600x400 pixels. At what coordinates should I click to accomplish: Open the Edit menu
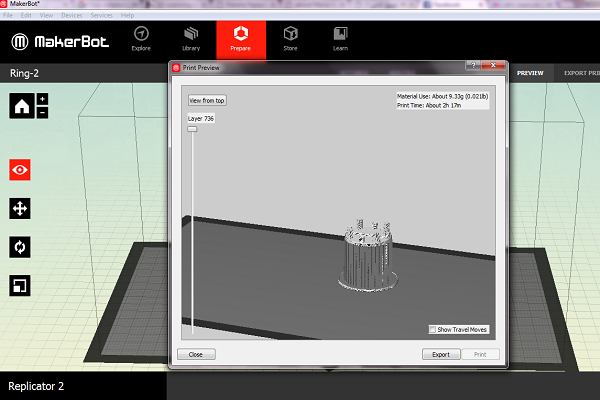26,15
